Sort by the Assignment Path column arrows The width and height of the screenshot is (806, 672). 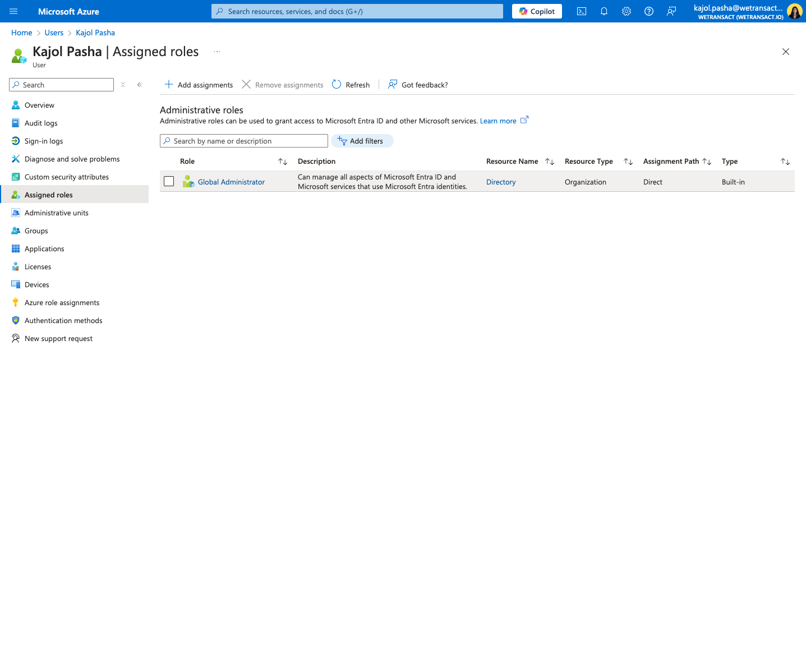707,162
